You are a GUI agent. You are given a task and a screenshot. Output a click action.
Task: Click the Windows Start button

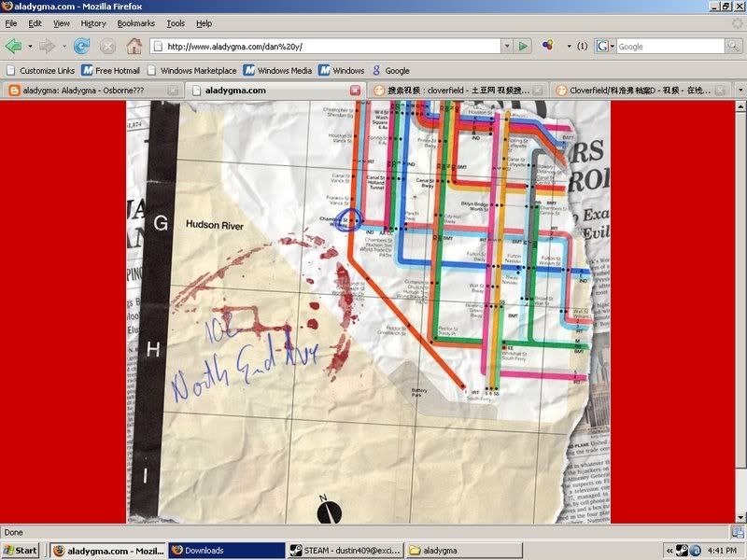(21, 550)
